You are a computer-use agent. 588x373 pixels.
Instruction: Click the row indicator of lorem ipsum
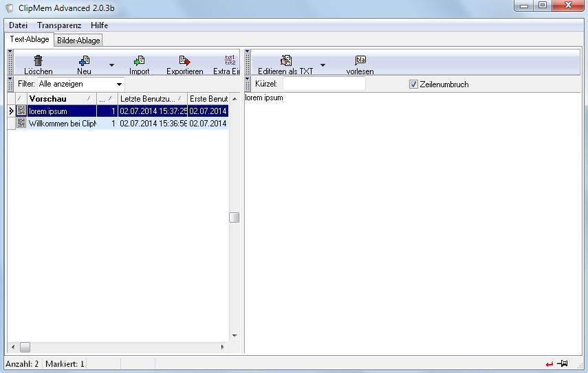[x=11, y=111]
